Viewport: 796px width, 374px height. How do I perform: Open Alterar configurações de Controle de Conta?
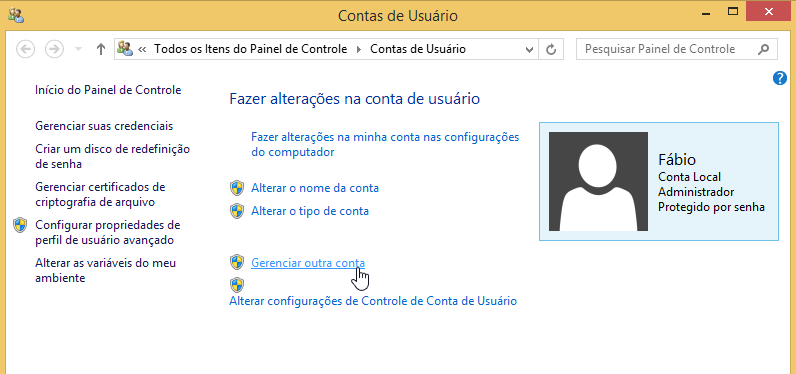pyautogui.click(x=373, y=301)
